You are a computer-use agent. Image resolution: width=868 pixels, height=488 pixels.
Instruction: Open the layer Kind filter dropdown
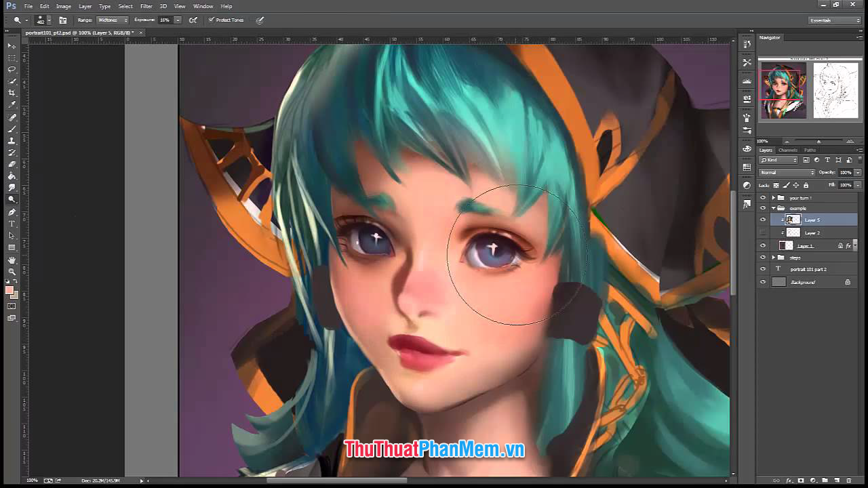pos(779,160)
